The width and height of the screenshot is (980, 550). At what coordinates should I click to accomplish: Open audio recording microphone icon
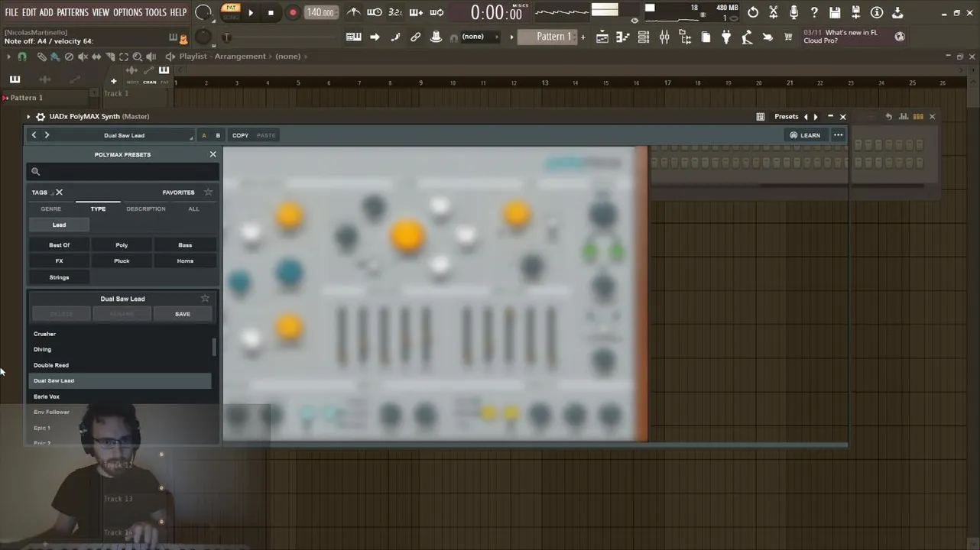pos(793,12)
